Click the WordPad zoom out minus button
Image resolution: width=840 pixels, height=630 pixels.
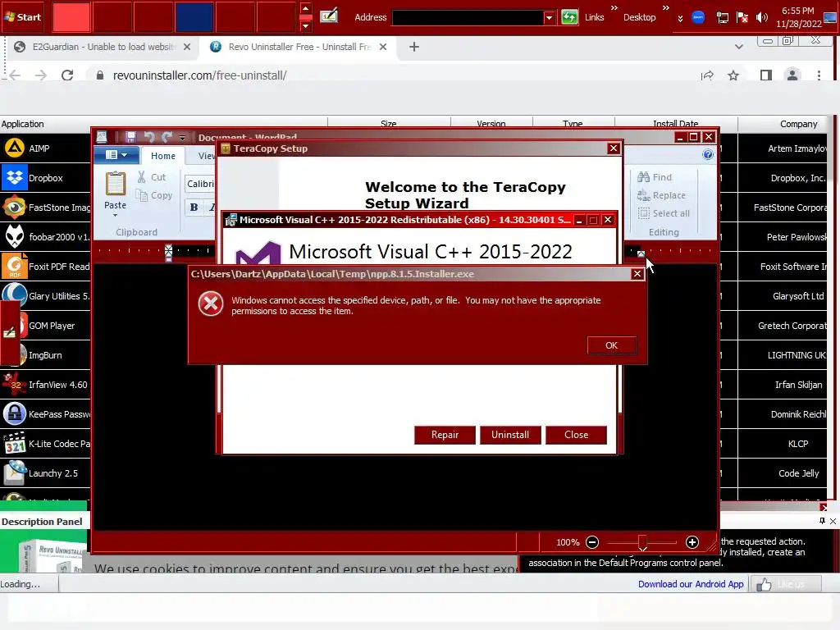pyautogui.click(x=592, y=543)
